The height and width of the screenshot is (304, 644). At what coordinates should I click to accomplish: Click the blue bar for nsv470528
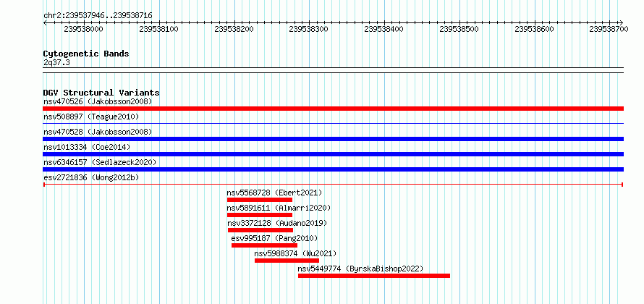pos(333,139)
